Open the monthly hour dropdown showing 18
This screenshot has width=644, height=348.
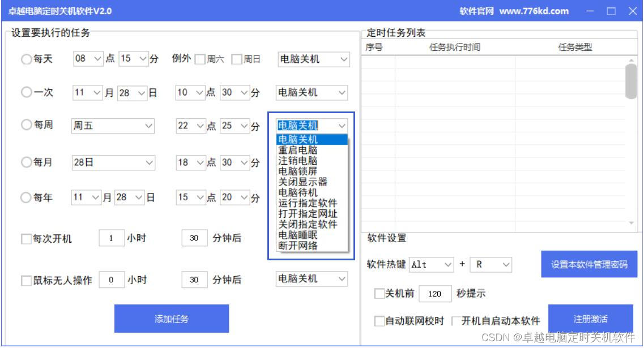coord(190,162)
